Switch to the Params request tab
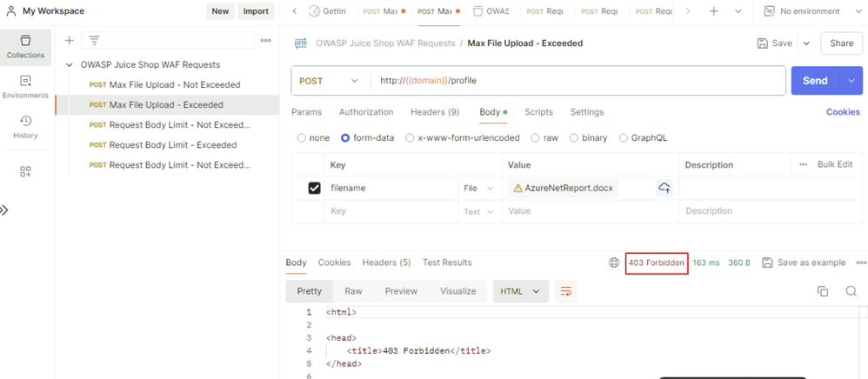 tap(306, 112)
